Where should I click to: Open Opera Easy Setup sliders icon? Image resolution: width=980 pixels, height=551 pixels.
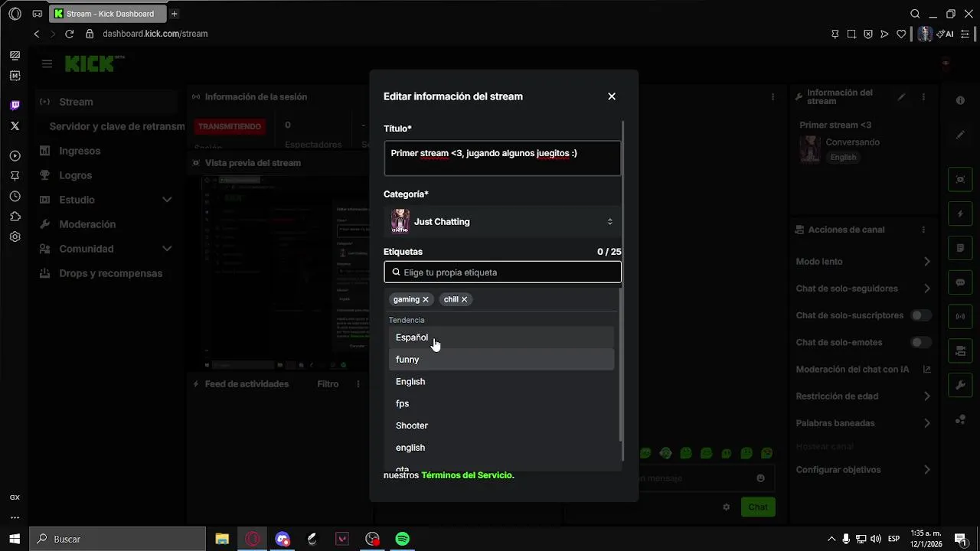[x=966, y=34]
